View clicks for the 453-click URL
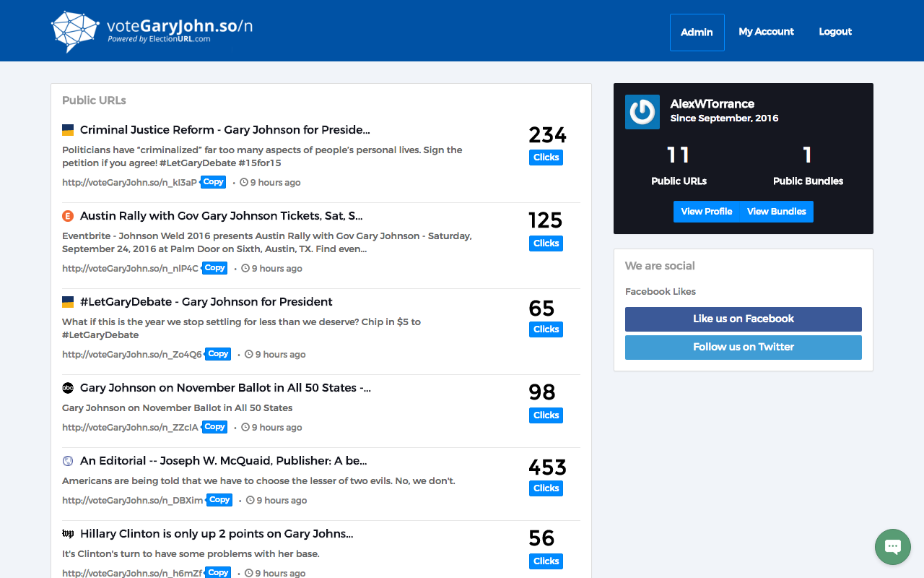Image resolution: width=924 pixels, height=578 pixels. [x=546, y=488]
